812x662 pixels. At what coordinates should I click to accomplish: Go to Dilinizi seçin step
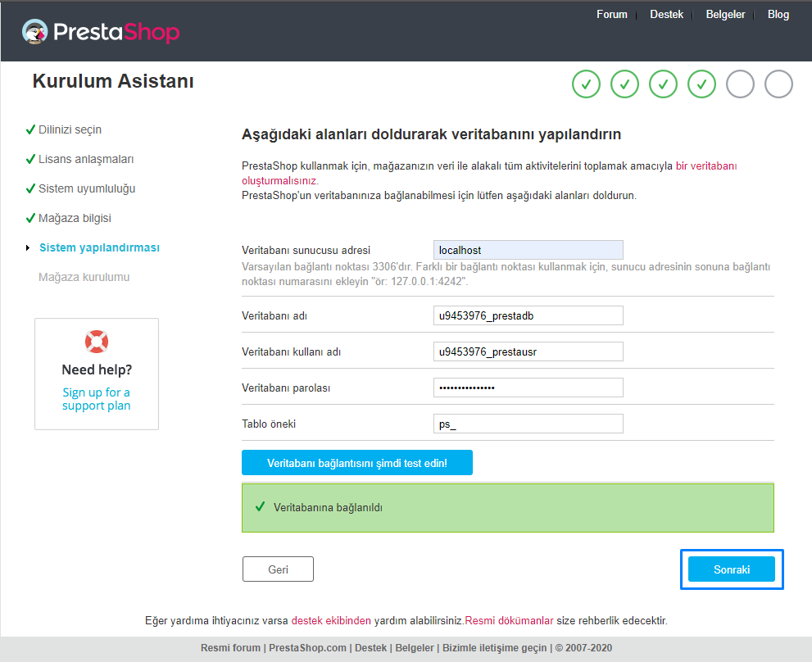pyautogui.click(x=70, y=129)
